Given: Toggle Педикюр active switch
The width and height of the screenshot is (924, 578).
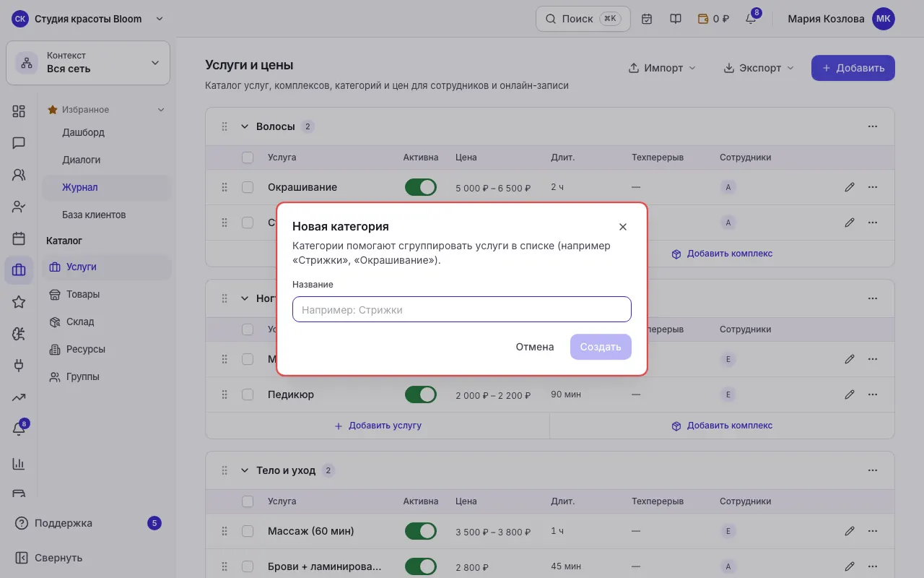Looking at the screenshot, I should [x=421, y=394].
